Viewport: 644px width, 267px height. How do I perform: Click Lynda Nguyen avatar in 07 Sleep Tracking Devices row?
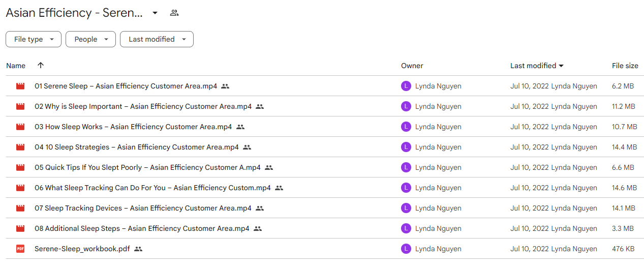click(406, 209)
